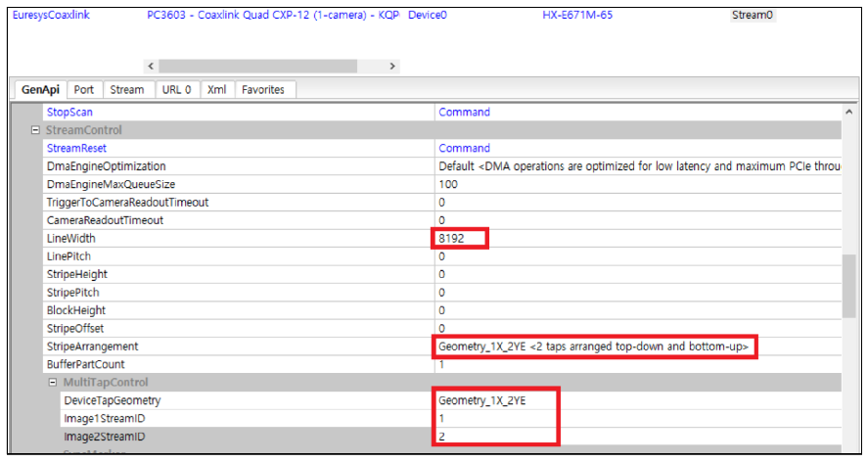Edit DmaEngineMaxQueueSize value 100
The height and width of the screenshot is (462, 868).
638,184
